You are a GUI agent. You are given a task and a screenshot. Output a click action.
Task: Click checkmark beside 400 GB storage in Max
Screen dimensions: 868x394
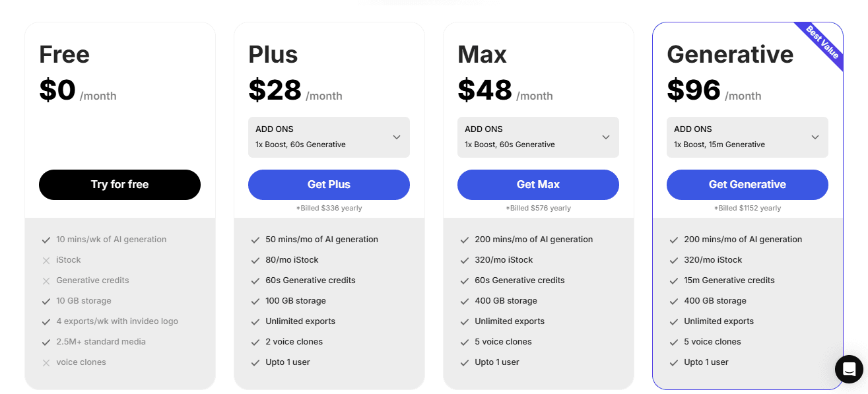click(x=465, y=300)
